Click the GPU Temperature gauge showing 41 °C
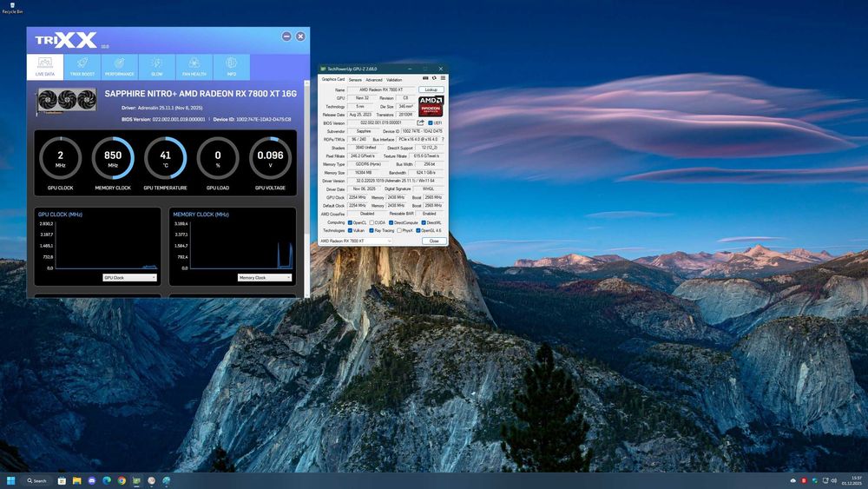This screenshot has width=868, height=489. point(165,158)
